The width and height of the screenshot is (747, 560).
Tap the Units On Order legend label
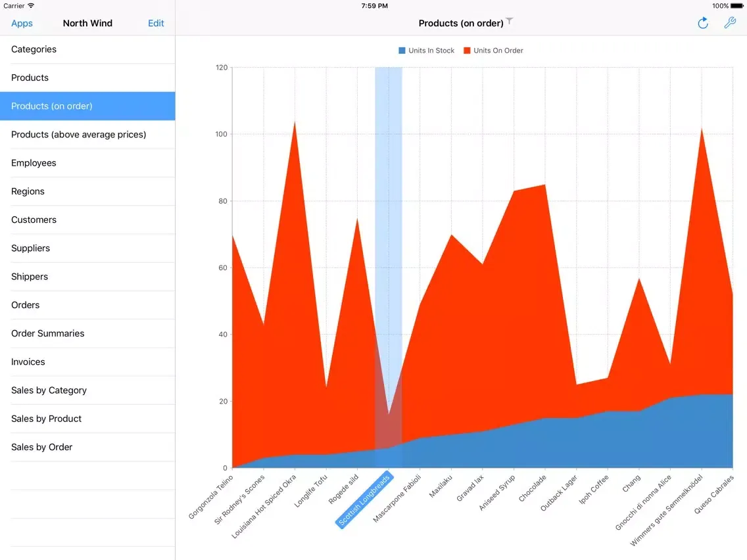[x=498, y=51]
